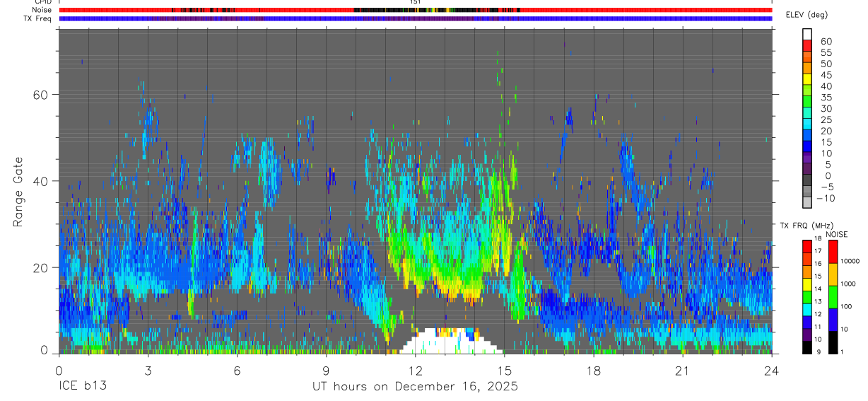Click the red Noise strip above the plot
Image resolution: width=868 pixels, height=401 pixels.
[x=415, y=11]
